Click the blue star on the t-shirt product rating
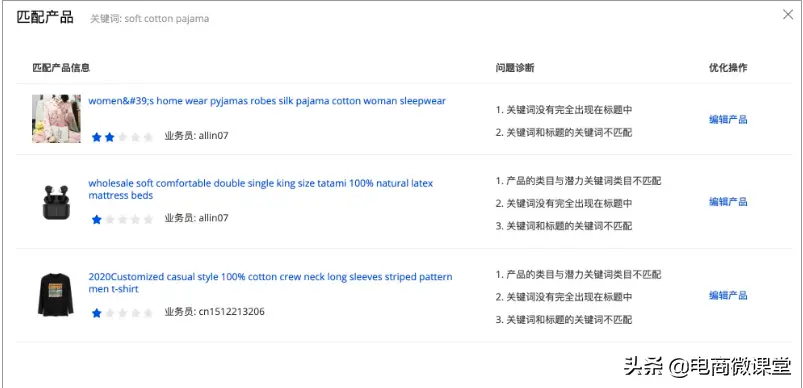The width and height of the screenshot is (803, 388). [96, 313]
